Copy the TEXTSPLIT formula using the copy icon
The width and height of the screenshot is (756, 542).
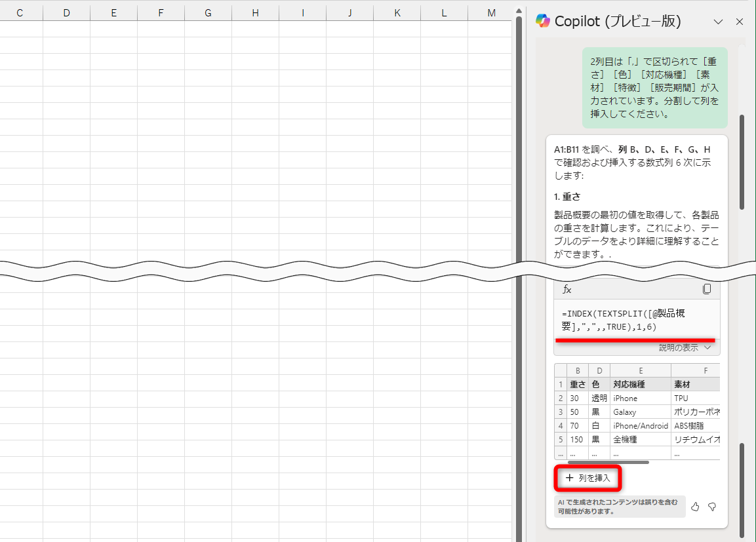pos(707,289)
